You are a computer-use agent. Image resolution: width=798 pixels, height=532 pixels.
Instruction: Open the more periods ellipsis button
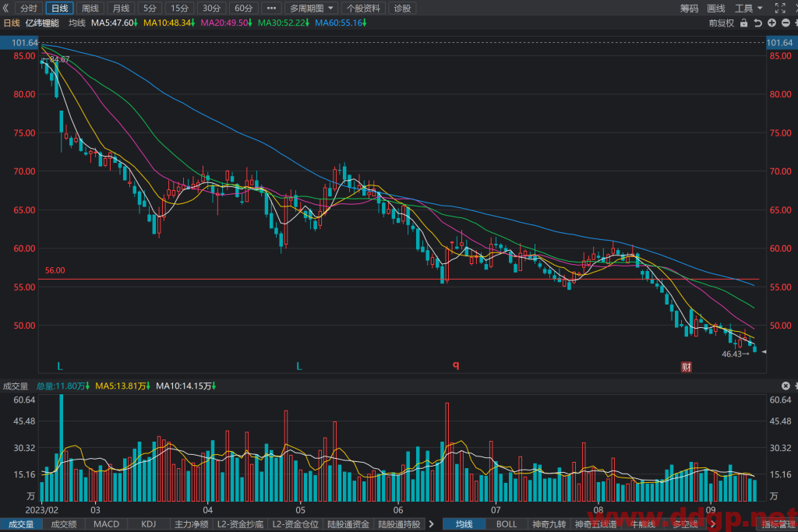(271, 8)
